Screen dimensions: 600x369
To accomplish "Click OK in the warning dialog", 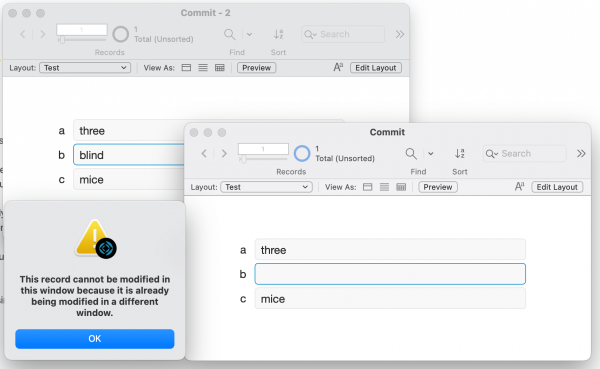I will point(95,339).
